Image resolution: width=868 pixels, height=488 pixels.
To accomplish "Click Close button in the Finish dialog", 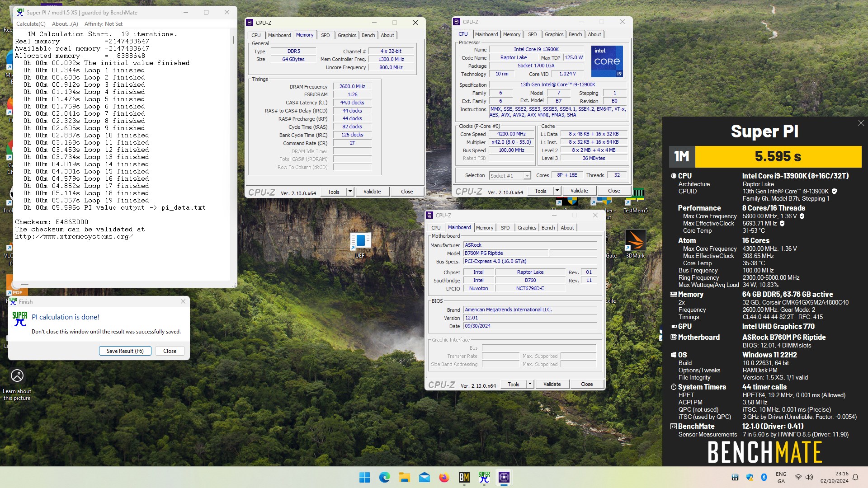I will [170, 351].
